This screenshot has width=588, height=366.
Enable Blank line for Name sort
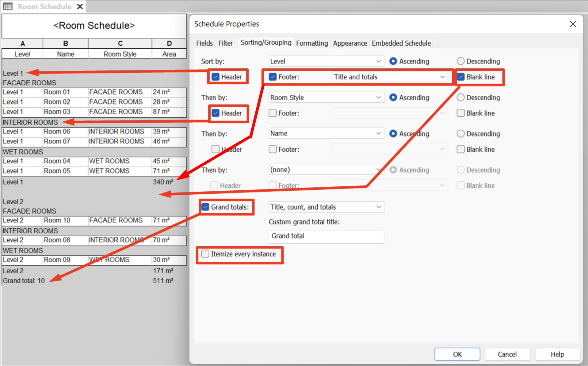pos(460,149)
